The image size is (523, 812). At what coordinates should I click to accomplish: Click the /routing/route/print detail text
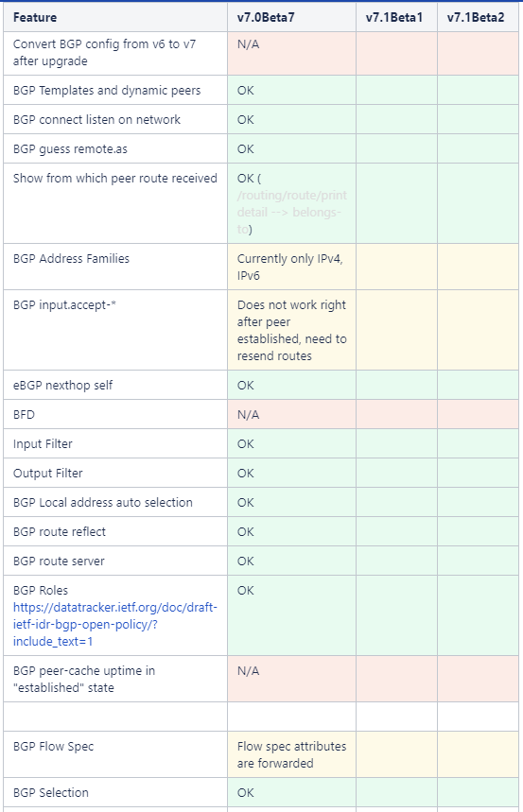[x=292, y=203]
